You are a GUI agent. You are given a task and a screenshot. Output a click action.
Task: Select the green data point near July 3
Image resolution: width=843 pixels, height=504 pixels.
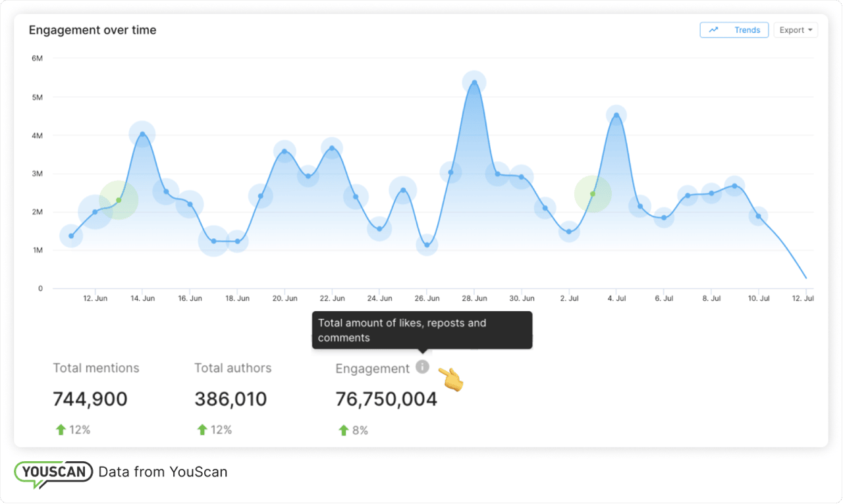pos(592,193)
